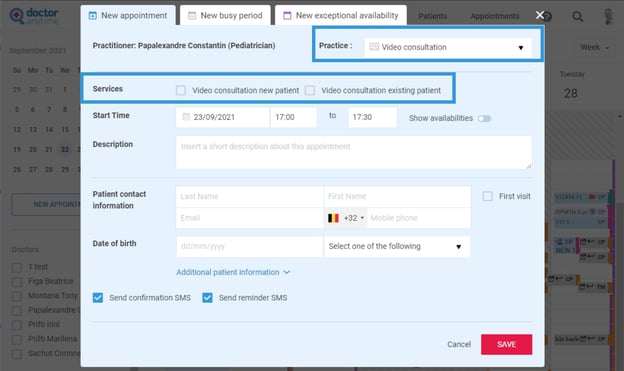Toggle Show availabilities switch

pos(484,119)
